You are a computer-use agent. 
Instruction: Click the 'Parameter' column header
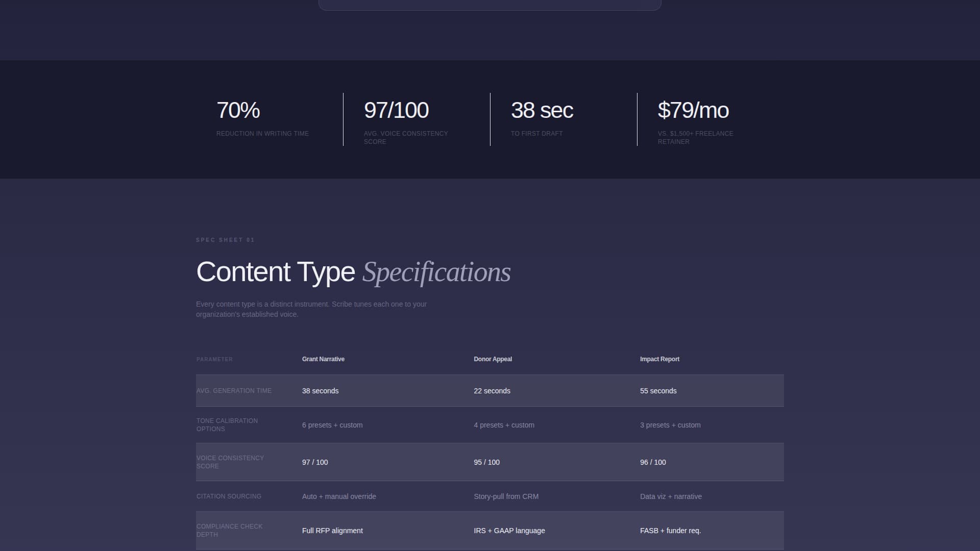[214, 359]
